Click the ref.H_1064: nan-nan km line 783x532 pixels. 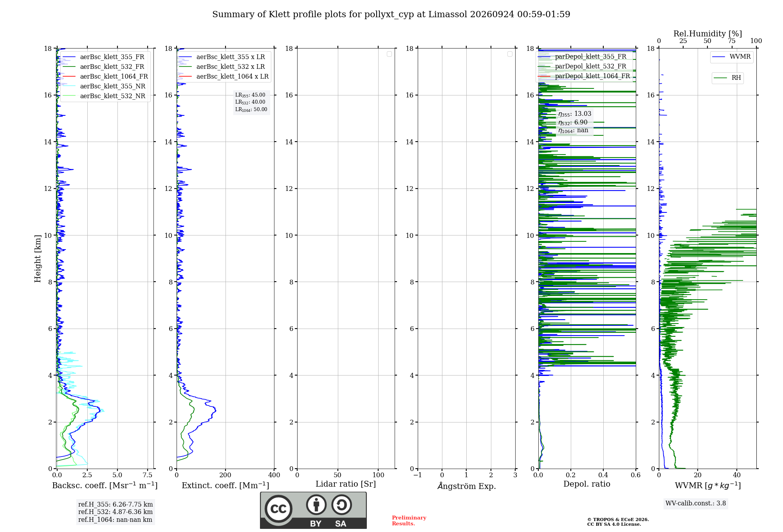point(115,520)
